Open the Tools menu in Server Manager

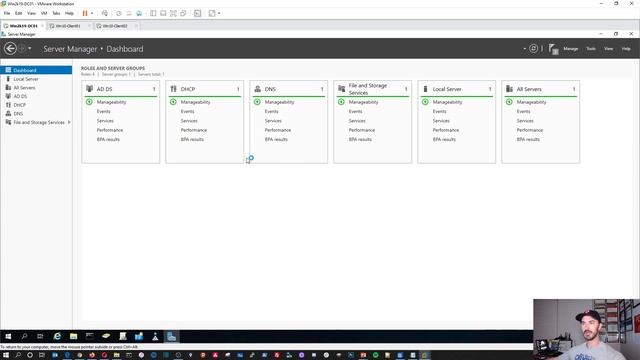click(x=591, y=49)
